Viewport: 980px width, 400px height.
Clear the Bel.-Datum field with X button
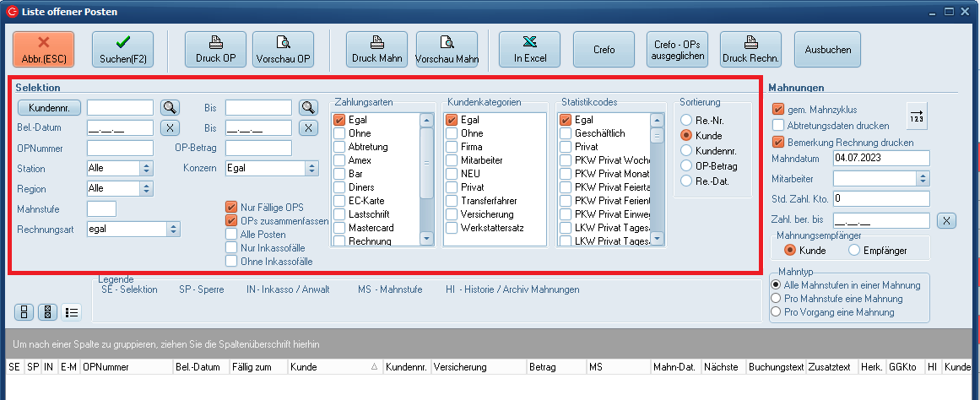tap(171, 127)
